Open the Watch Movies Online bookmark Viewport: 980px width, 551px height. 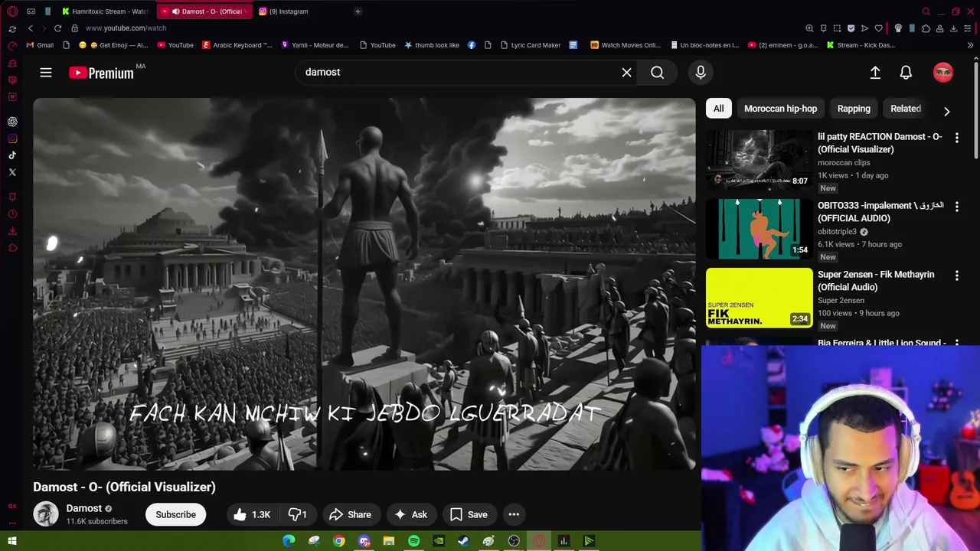tap(626, 45)
